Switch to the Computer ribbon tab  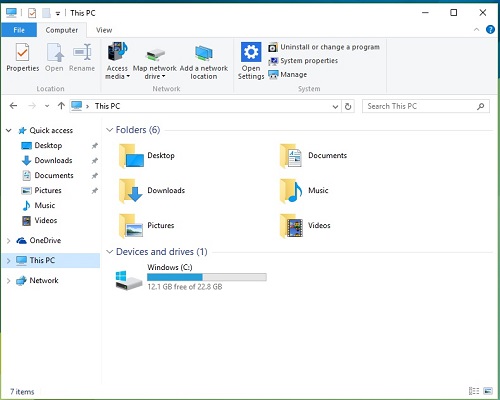tap(62, 30)
